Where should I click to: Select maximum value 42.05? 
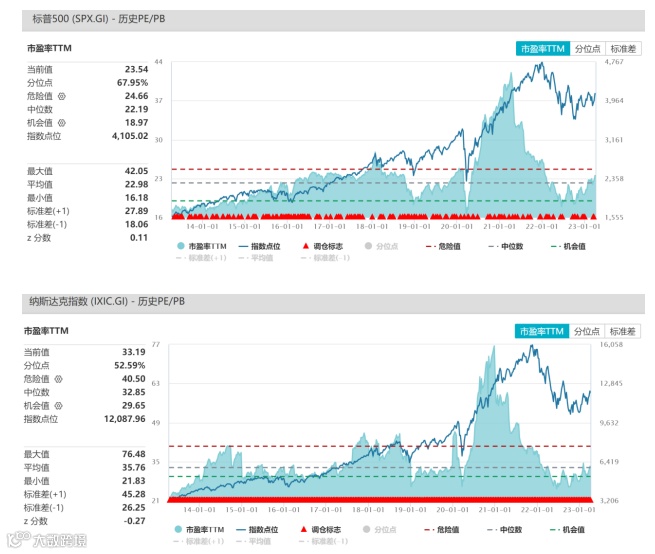(136, 171)
